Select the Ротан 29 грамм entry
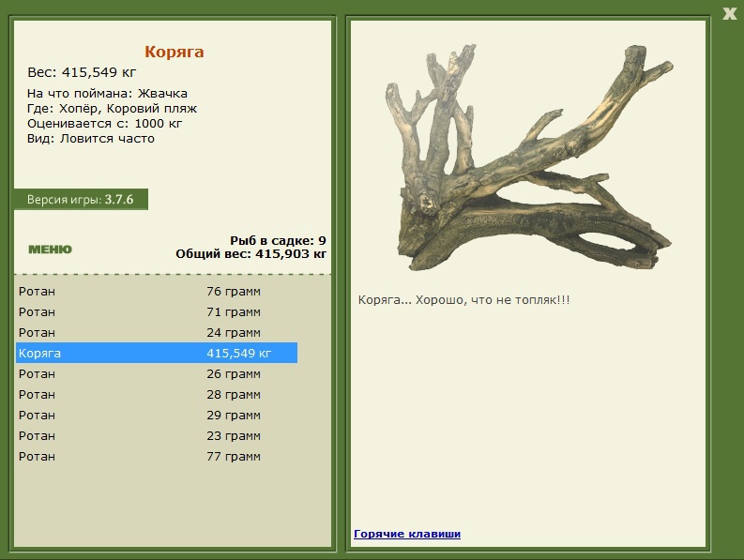Image resolution: width=744 pixels, height=560 pixels. 157,416
